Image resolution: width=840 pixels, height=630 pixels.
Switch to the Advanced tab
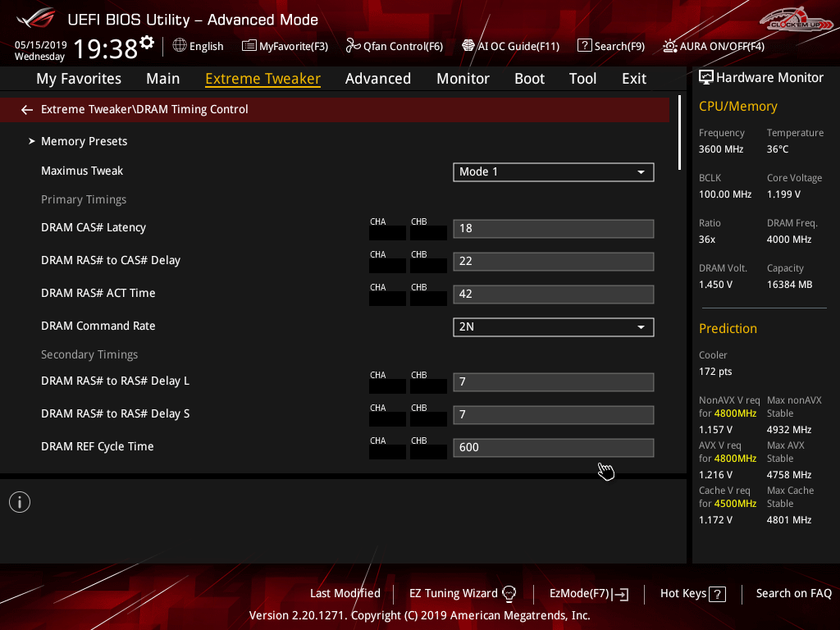(377, 79)
